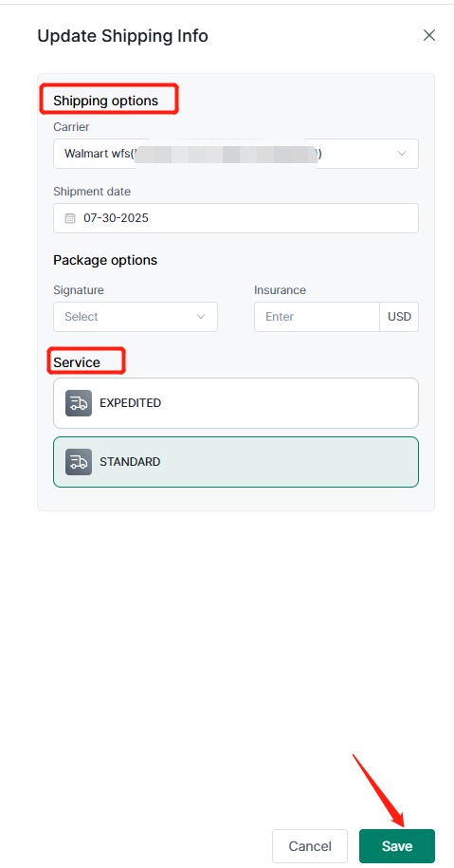454x868 pixels.
Task: Choose the STANDARD service option
Action: 236,462
